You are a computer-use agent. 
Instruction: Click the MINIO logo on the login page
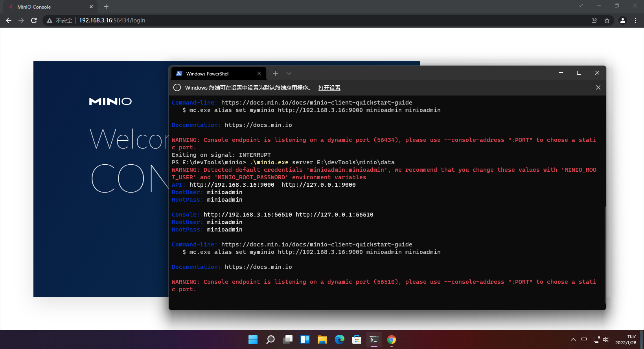[x=110, y=101]
